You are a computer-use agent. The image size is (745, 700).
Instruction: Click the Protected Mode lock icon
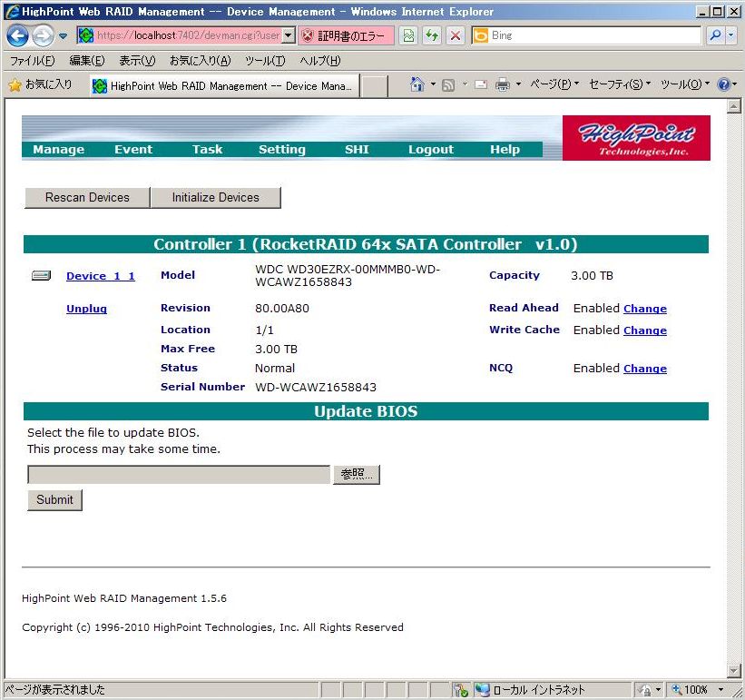(x=646, y=689)
